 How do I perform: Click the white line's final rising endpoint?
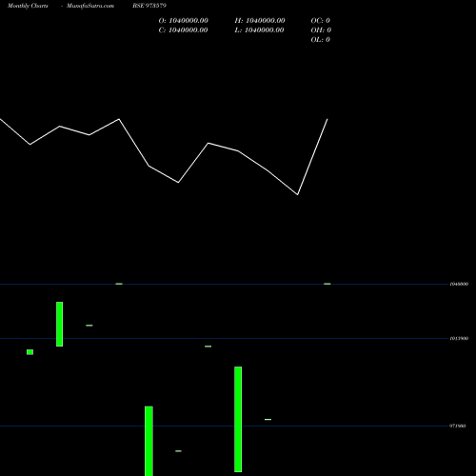tap(327, 119)
